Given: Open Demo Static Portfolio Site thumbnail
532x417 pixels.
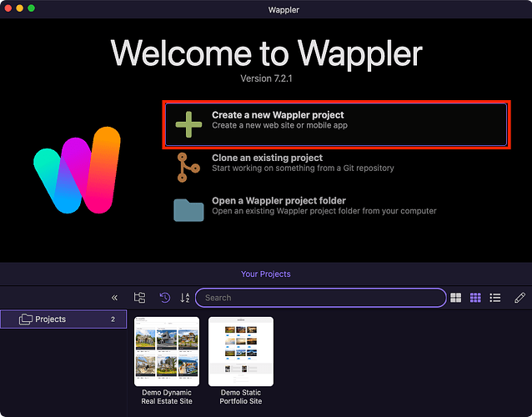Looking at the screenshot, I should tap(241, 351).
